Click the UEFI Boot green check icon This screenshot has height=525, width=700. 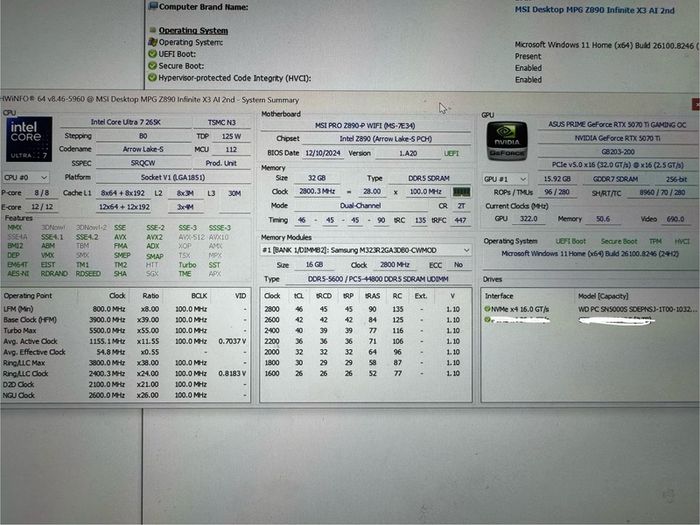(153, 54)
